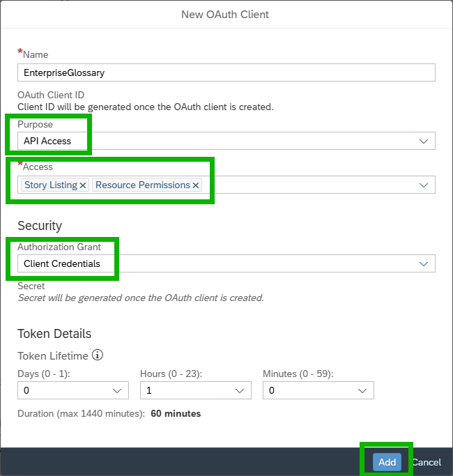Screen dimensions: 453x476
Task: Click the Access field chevron arrow
Action: point(424,185)
